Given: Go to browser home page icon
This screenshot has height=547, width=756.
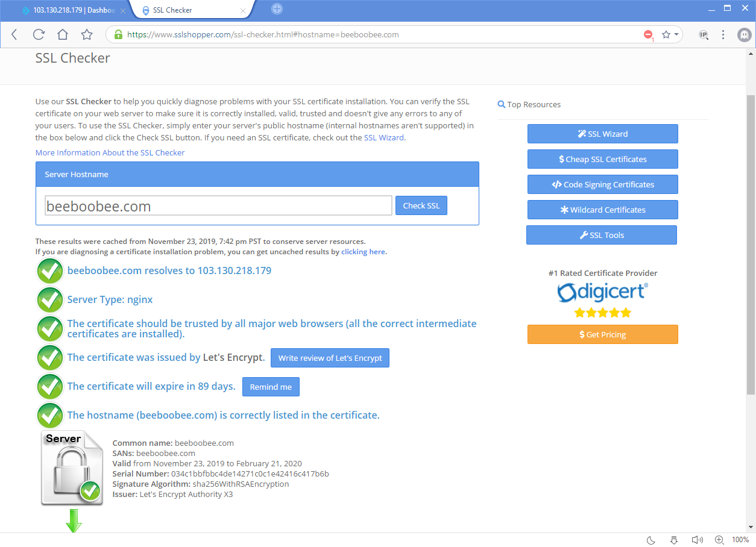Looking at the screenshot, I should [63, 35].
